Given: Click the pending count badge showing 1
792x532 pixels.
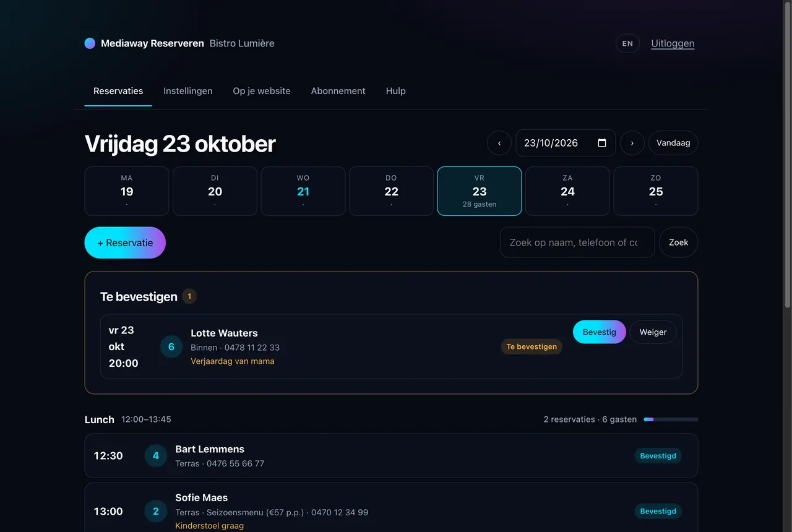Looking at the screenshot, I should [189, 296].
